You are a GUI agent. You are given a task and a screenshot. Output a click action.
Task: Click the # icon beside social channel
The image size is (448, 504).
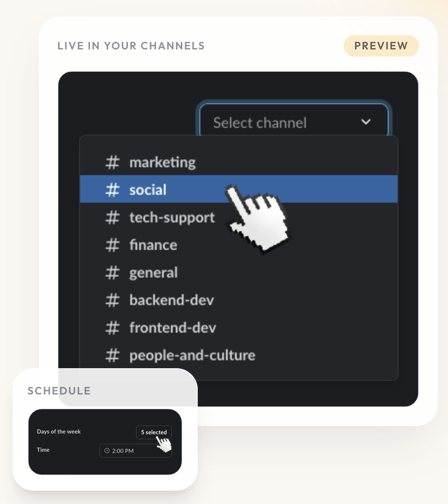[112, 189]
